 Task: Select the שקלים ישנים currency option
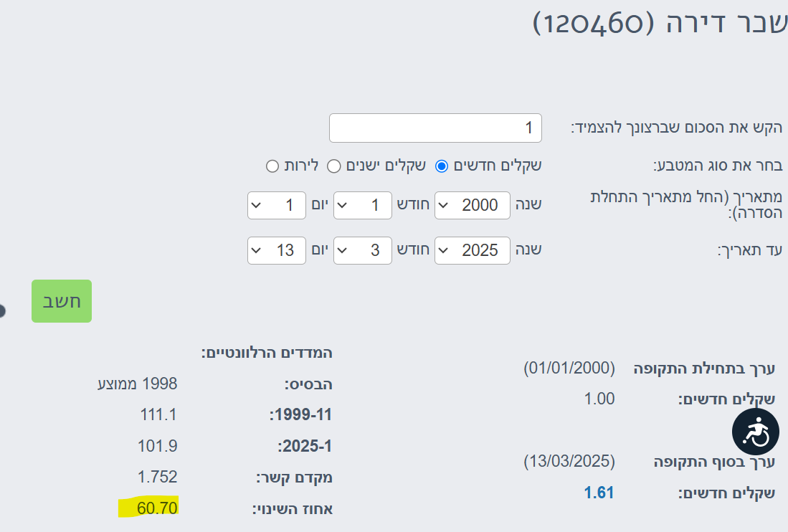tap(334, 166)
